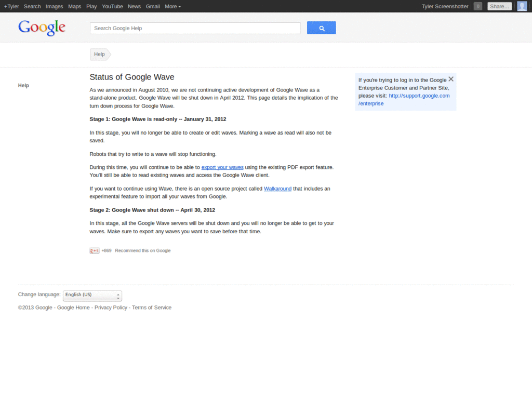The width and height of the screenshot is (532, 399).
Task: Open the Terms of Service link
Action: (152, 308)
